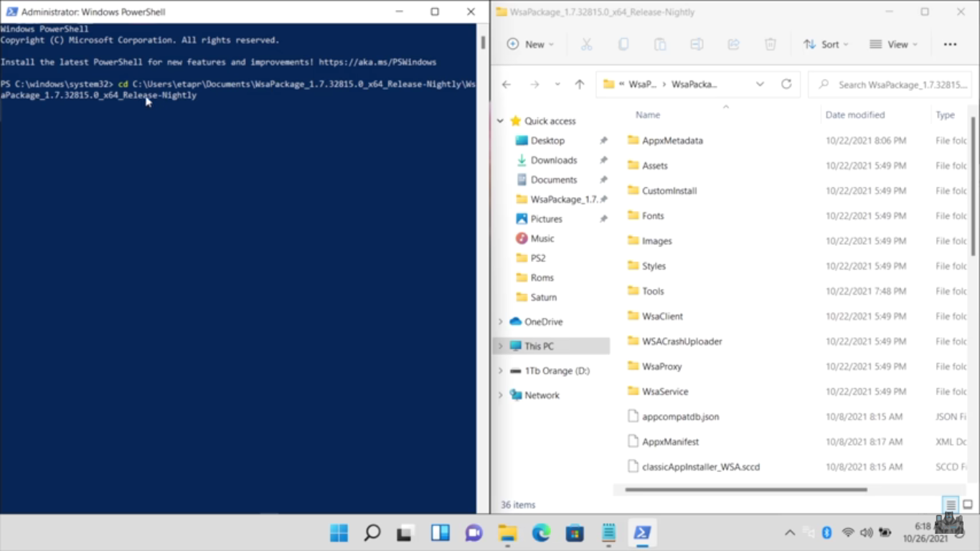This screenshot has width=980, height=551.
Task: Expand the address bar history dropdown
Action: (760, 84)
